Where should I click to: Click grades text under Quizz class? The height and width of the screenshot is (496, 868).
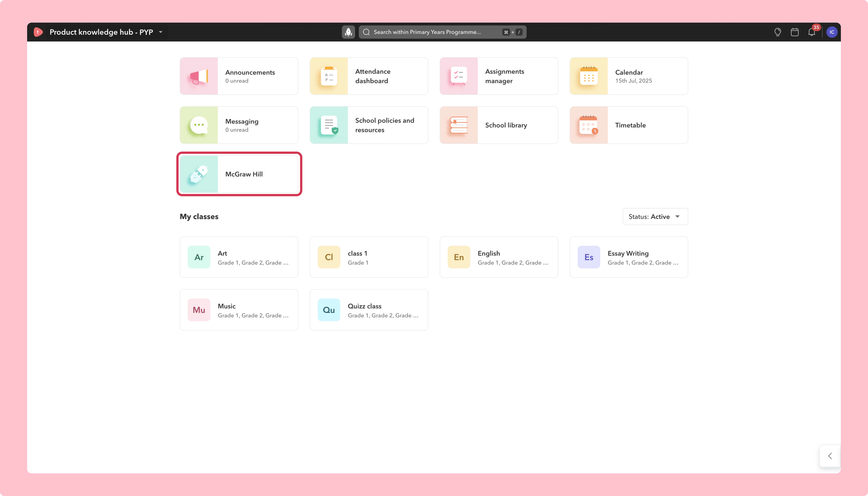(x=383, y=315)
